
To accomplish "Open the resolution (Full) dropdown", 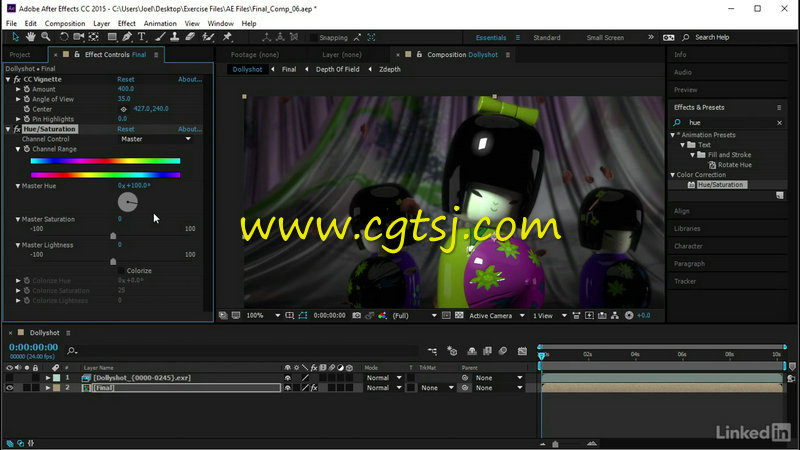I will (414, 316).
